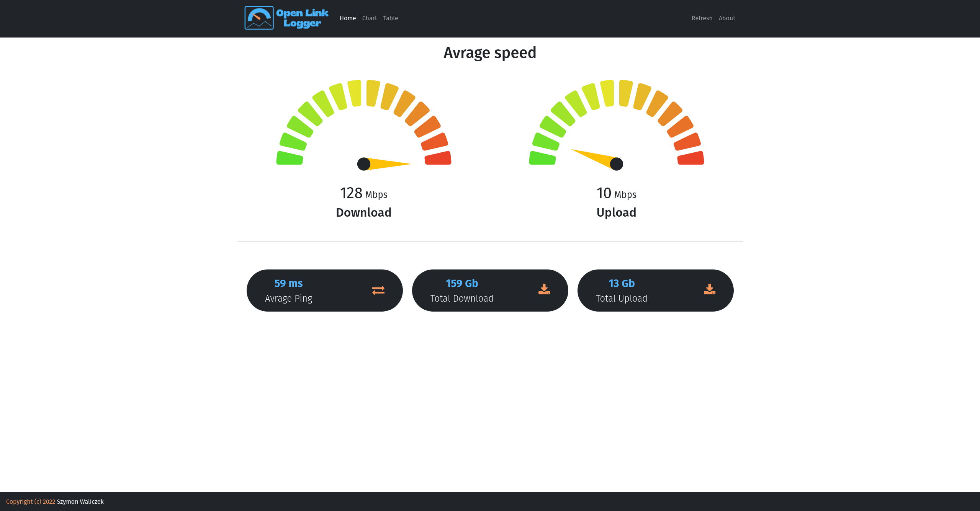Click the Total Download tray icon
This screenshot has width=980, height=511.
(544, 289)
